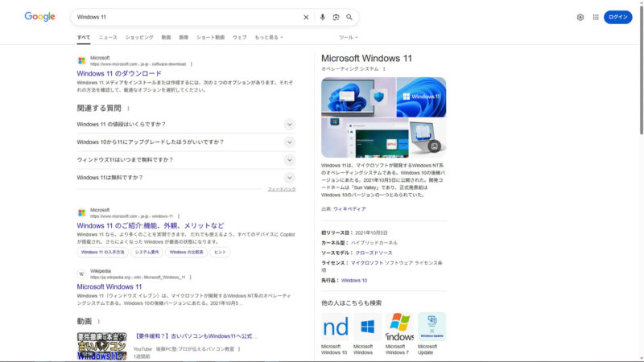Image resolution: width=644 pixels, height=362 pixels.
Task: Click the Google logo
Action: point(39,17)
